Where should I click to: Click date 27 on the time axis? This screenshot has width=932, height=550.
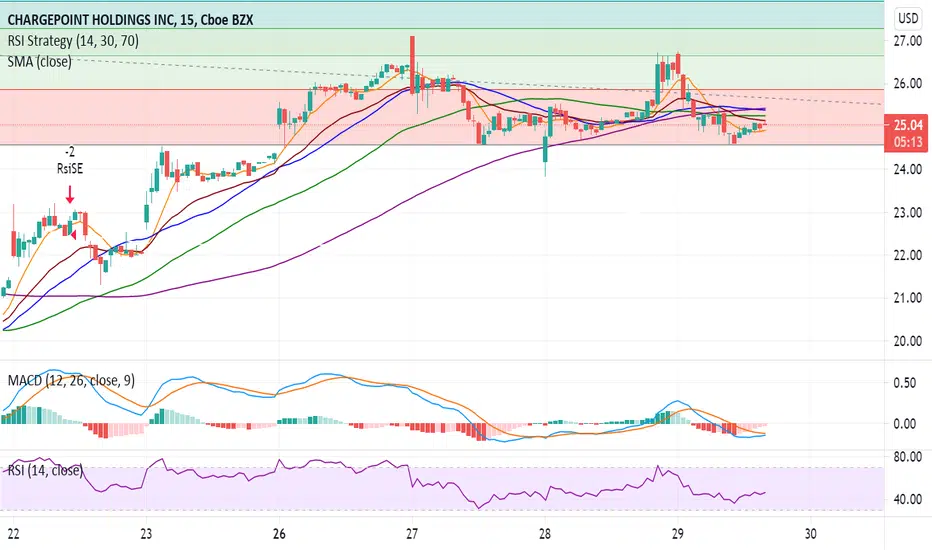[x=412, y=533]
